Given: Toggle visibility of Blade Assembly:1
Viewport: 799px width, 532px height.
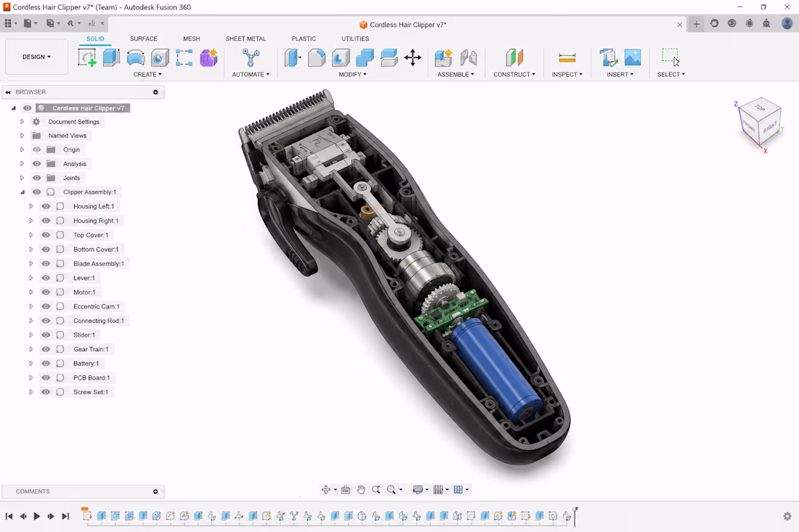Looking at the screenshot, I should point(46,263).
